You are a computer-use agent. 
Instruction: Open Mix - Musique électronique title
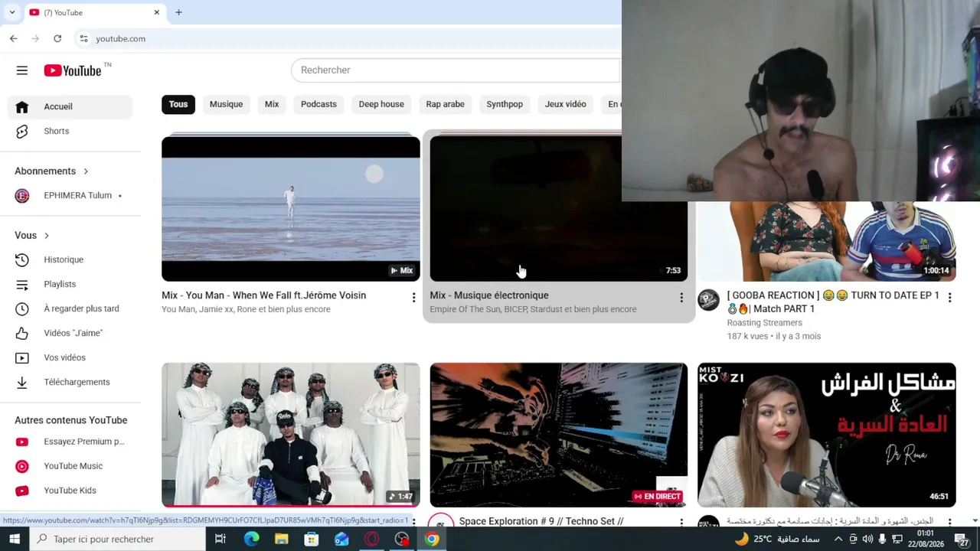pos(489,295)
